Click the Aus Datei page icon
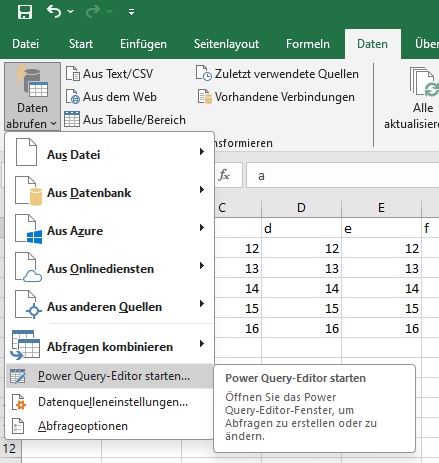The image size is (439, 463). tap(26, 152)
